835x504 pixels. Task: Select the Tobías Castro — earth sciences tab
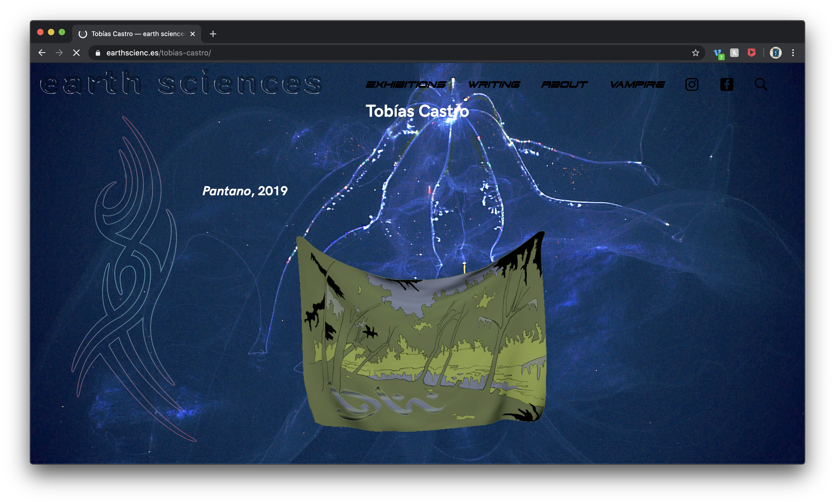(137, 34)
